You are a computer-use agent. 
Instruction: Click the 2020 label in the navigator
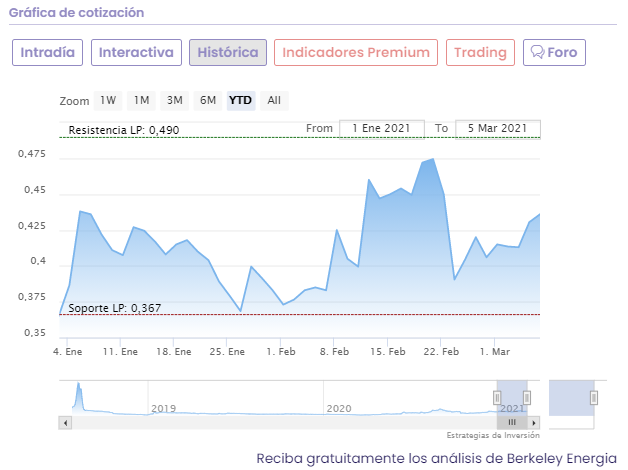click(x=339, y=408)
